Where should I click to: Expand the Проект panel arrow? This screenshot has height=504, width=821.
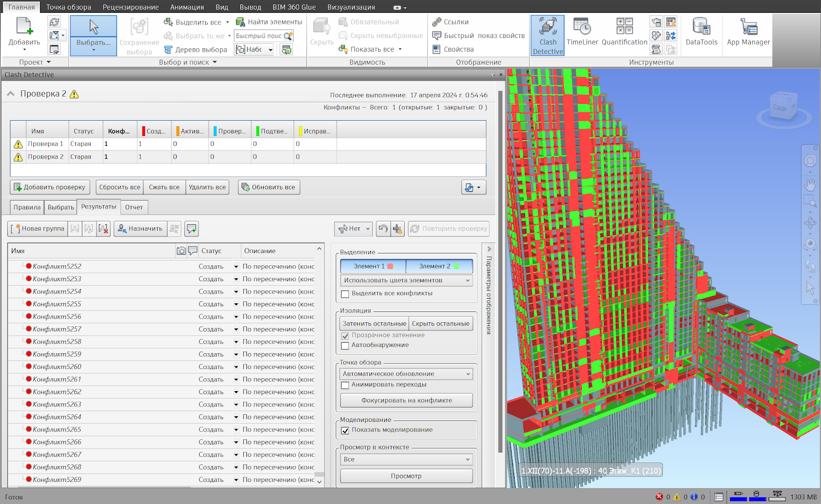49,62
